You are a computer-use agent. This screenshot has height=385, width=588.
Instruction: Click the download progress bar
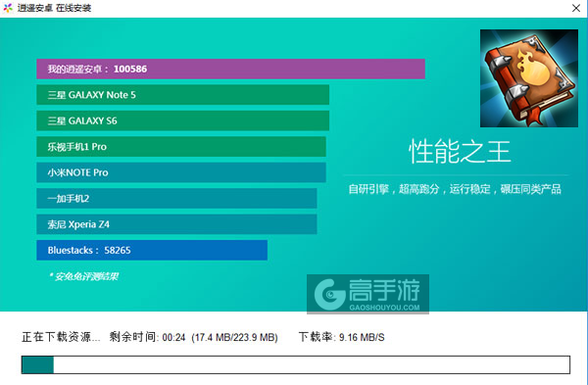click(x=296, y=364)
